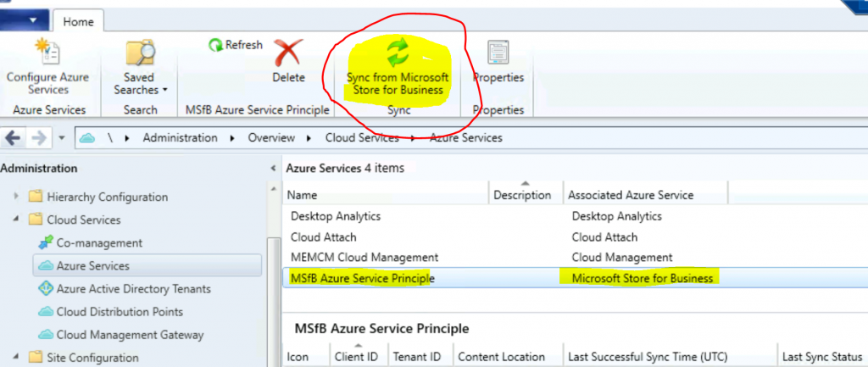Screen dimensions: 868x367
Task: Select Cloud Distribution Points node
Action: pyautogui.click(x=111, y=312)
